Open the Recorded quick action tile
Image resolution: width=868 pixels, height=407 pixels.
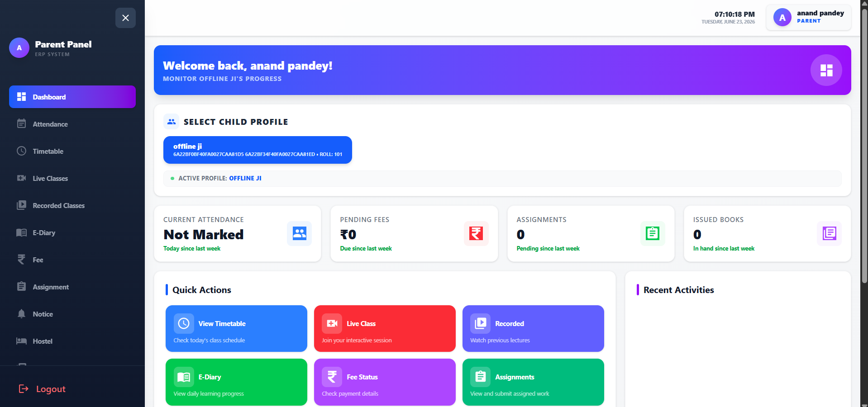coord(533,328)
